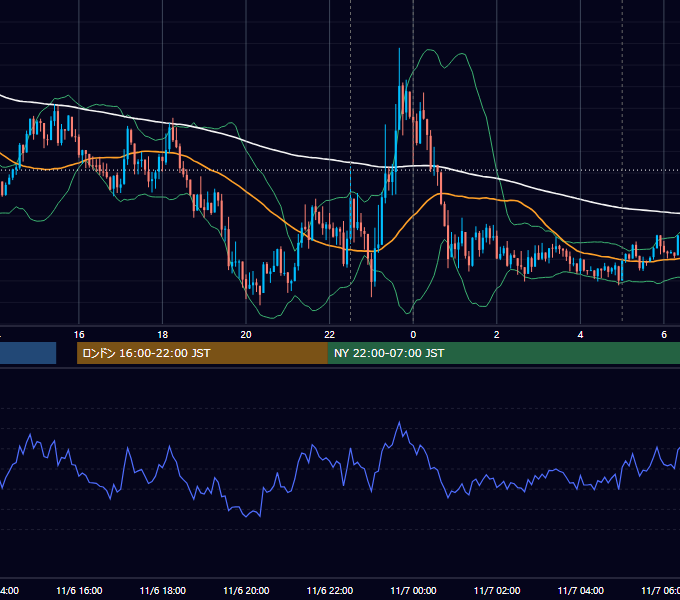Click the blue session bar before London
The image size is (680, 600).
pos(28,353)
